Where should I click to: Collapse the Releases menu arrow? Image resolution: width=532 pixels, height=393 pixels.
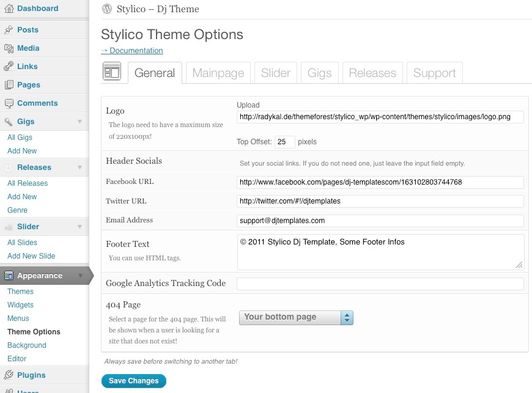point(79,167)
